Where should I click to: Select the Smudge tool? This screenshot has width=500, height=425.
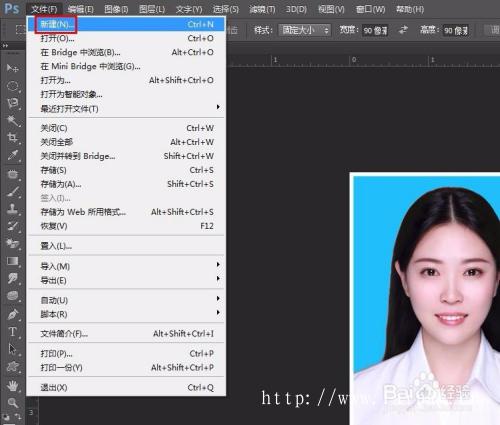click(13, 278)
